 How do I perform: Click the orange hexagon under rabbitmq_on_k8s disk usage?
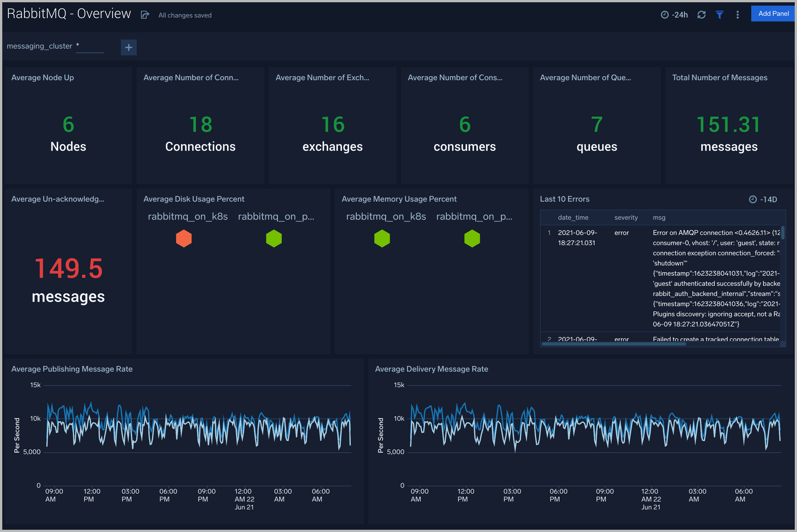pyautogui.click(x=184, y=238)
